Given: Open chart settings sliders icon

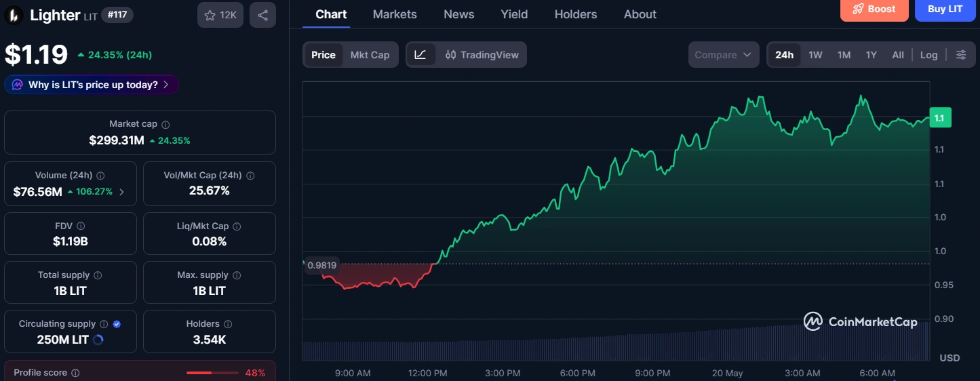Looking at the screenshot, I should point(961,55).
